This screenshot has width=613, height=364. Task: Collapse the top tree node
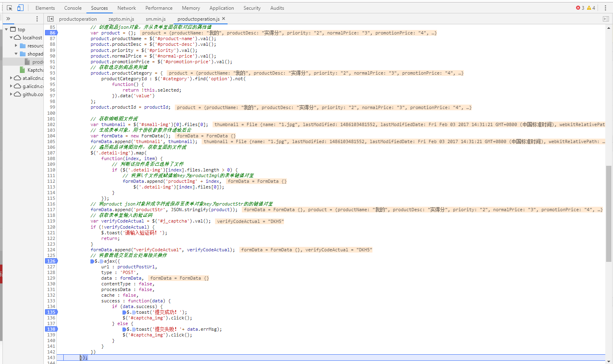(6, 29)
